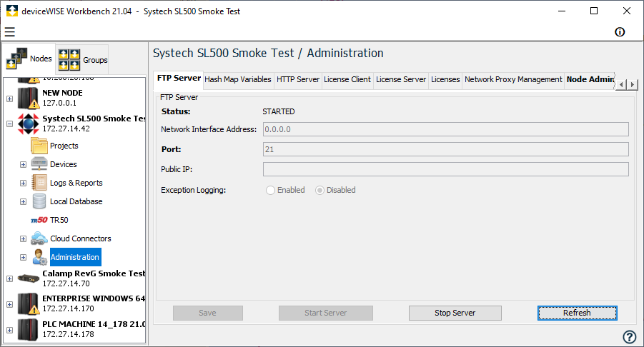Switch to the License Server tab
The height and width of the screenshot is (347, 644).
point(401,79)
